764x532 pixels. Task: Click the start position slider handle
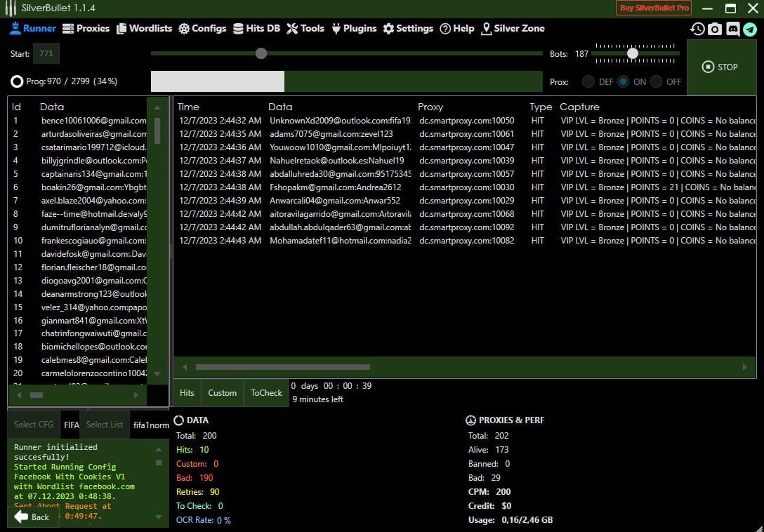point(261,53)
